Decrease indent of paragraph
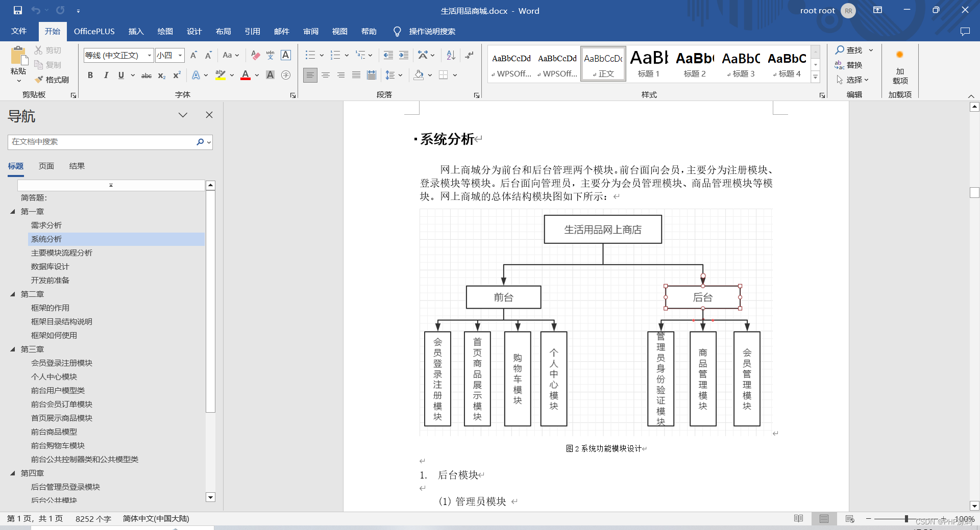This screenshot has width=980, height=530. pyautogui.click(x=388, y=55)
